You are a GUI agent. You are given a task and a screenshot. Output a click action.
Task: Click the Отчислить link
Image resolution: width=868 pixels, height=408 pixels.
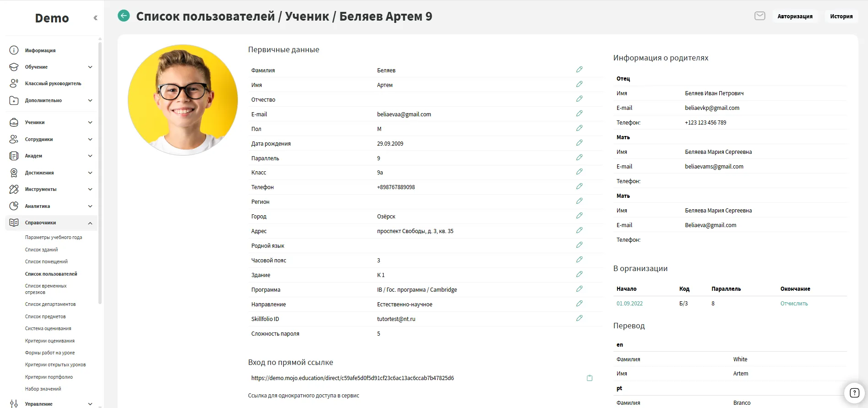[794, 304]
